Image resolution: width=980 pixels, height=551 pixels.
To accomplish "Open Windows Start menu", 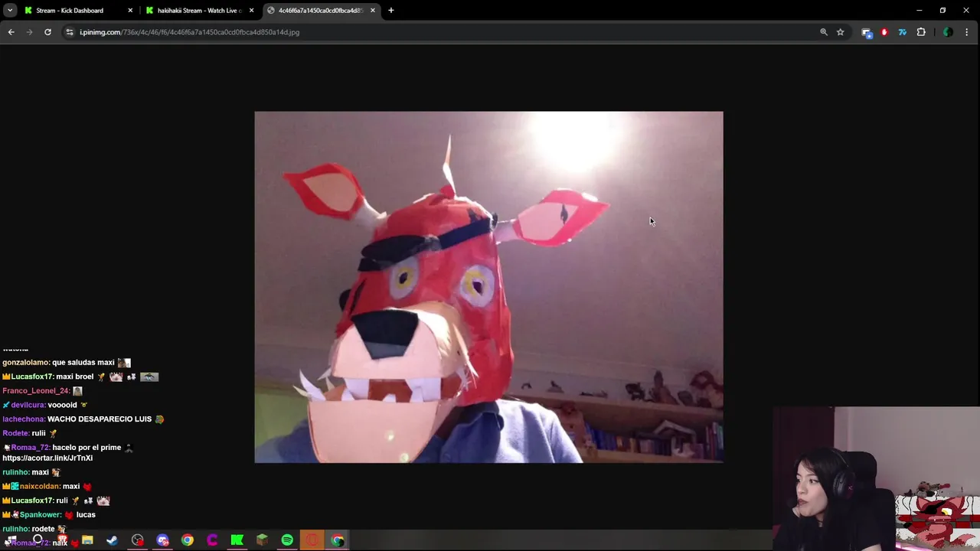I will (11, 540).
